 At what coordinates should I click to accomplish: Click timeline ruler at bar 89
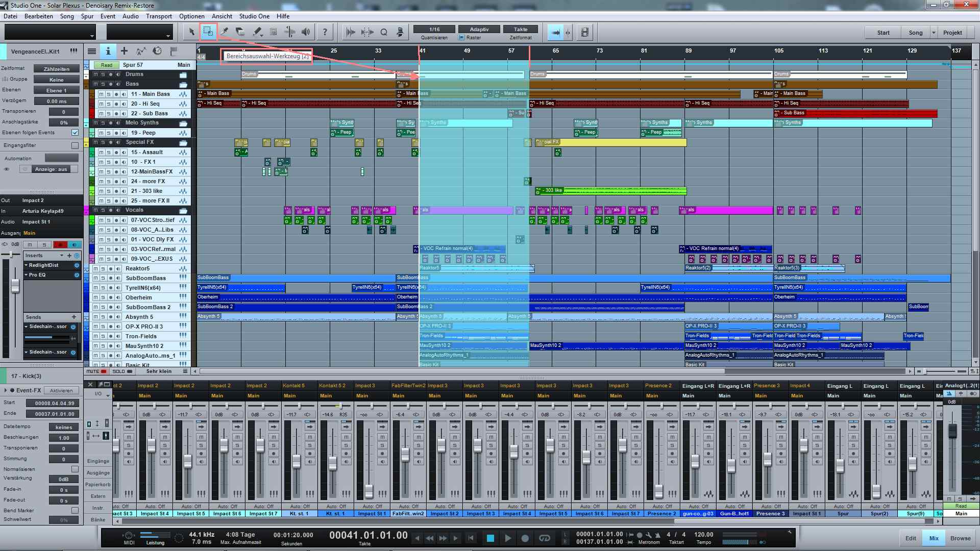click(689, 51)
